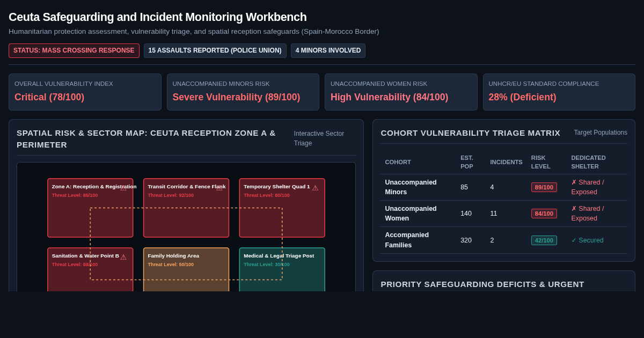Click the Incidents column header
The width and height of the screenshot is (644, 338).
coord(506,162)
